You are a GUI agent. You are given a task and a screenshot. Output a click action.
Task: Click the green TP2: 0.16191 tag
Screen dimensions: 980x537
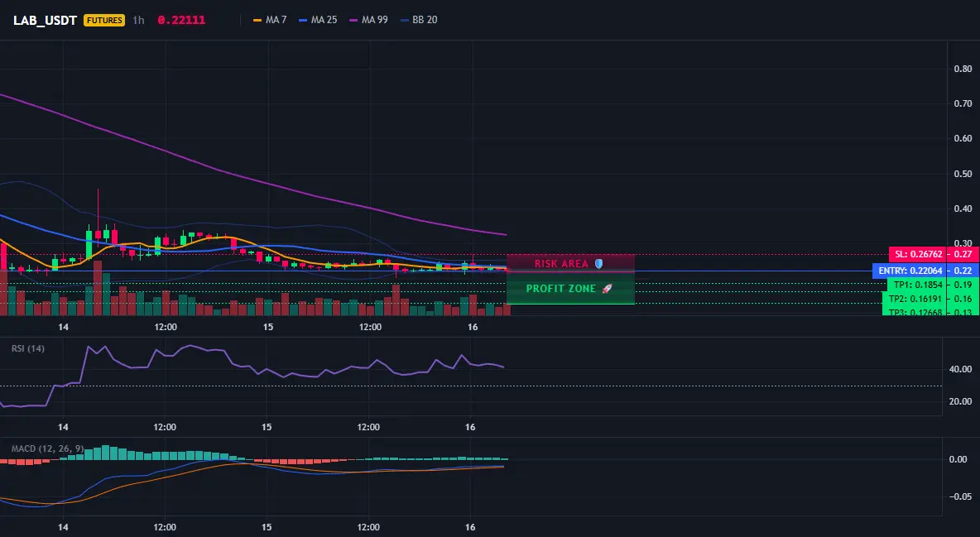tap(915, 299)
